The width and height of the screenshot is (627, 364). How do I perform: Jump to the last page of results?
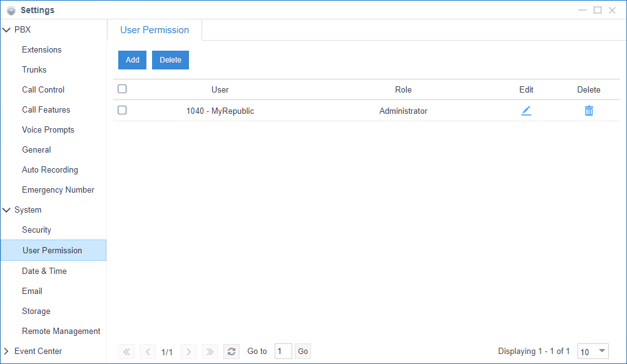pos(210,351)
